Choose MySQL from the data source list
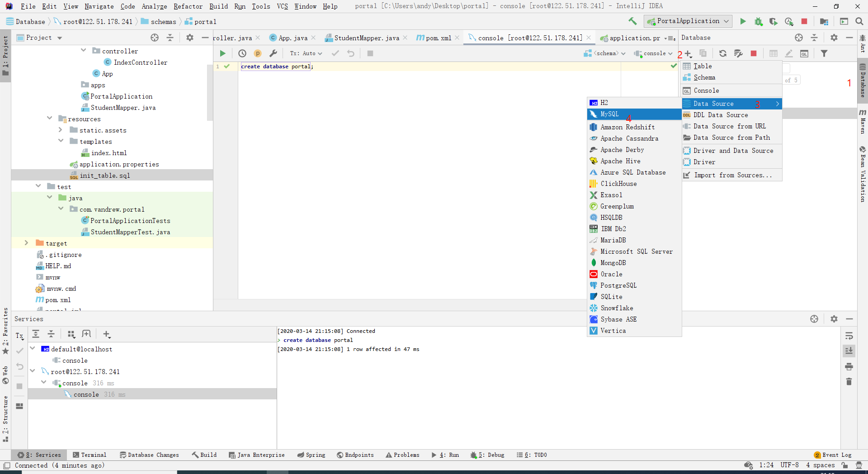 click(x=634, y=114)
